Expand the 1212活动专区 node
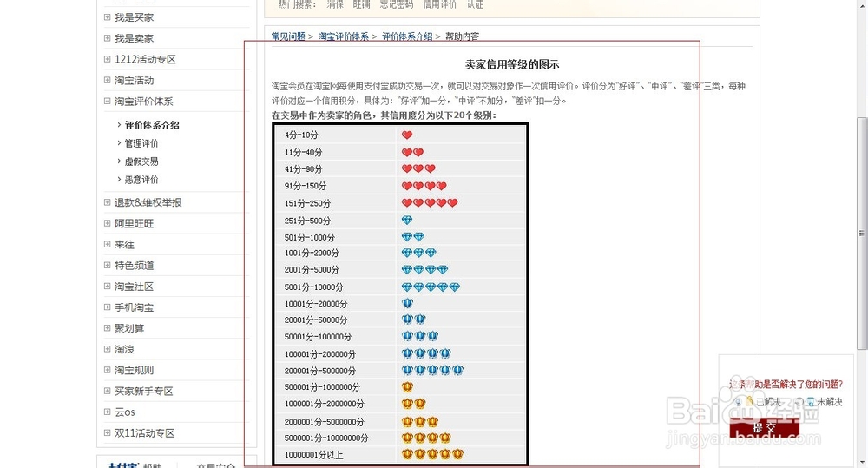Screen dimensions: 868x468 pyautogui.click(x=107, y=59)
